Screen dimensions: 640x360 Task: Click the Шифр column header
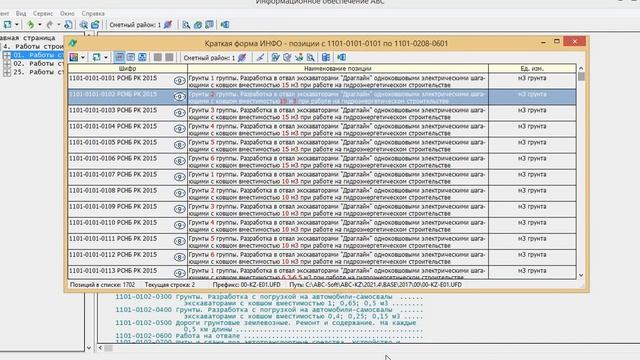[x=127, y=69]
